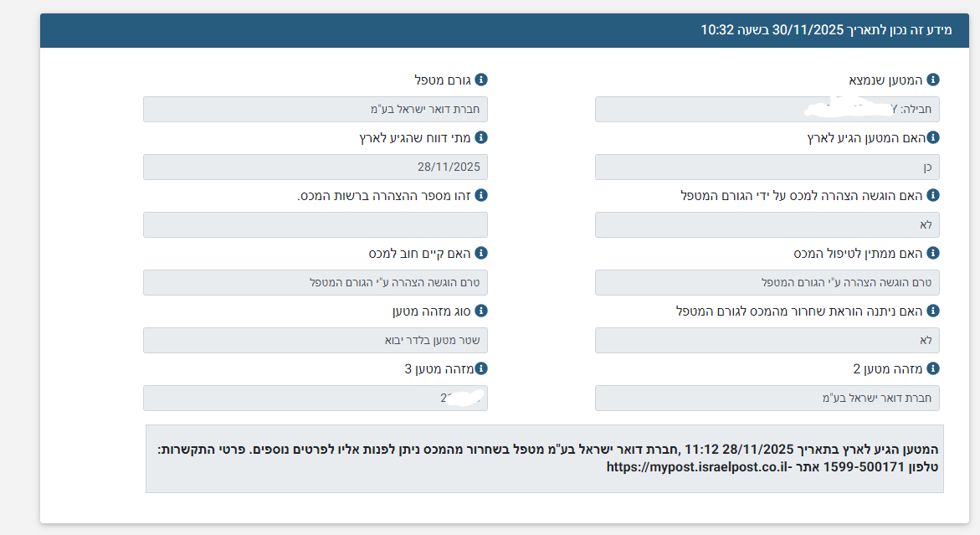Click the האם המטען הגיע לארץ field showing כן
Screen dimensions: 980x535
point(767,167)
